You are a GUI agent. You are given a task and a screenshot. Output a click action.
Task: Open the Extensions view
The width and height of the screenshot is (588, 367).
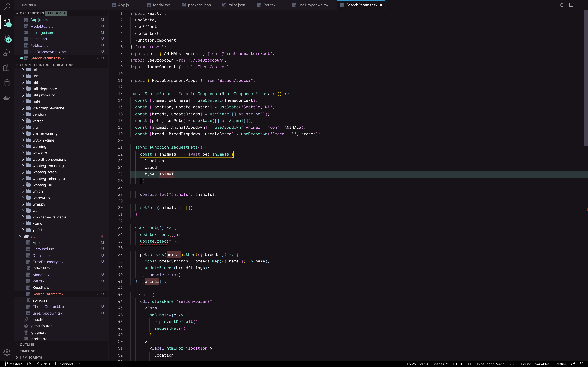7,67
